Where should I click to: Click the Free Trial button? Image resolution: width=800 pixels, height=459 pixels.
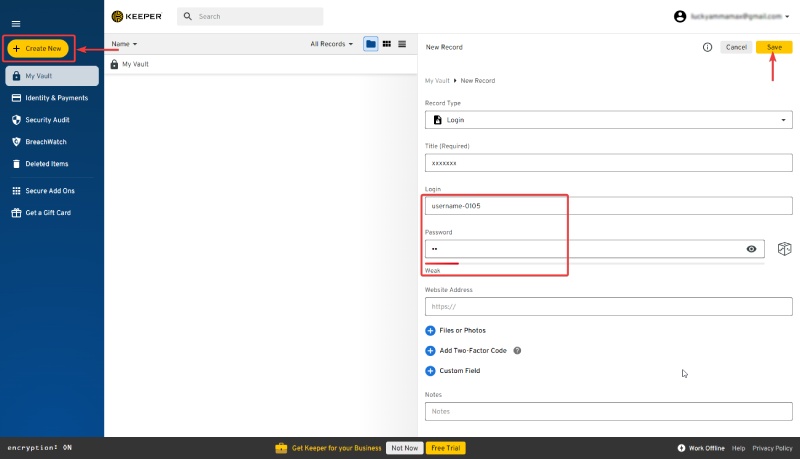click(x=445, y=448)
